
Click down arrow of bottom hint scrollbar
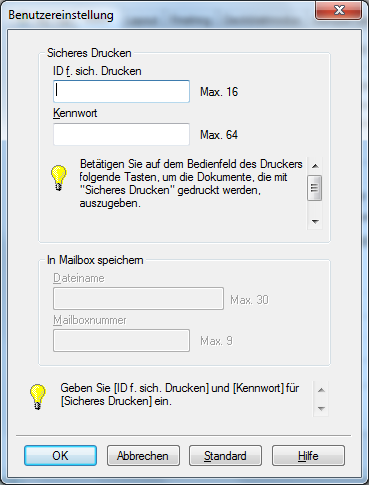[x=321, y=408]
